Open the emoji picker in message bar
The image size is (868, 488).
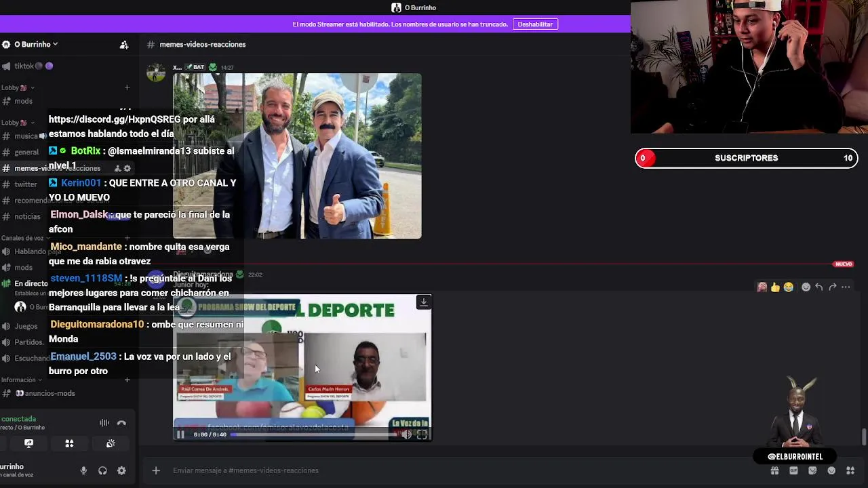(831, 470)
